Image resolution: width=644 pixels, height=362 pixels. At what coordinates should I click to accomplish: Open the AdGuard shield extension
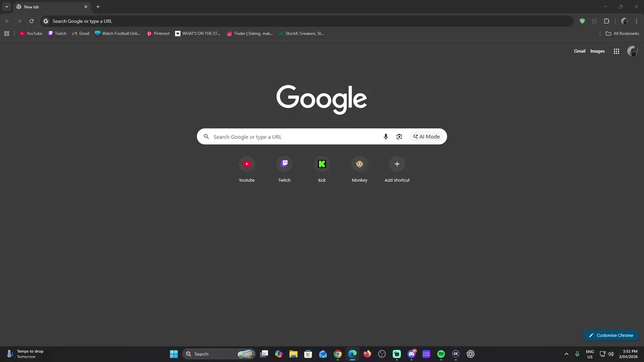[582, 21]
